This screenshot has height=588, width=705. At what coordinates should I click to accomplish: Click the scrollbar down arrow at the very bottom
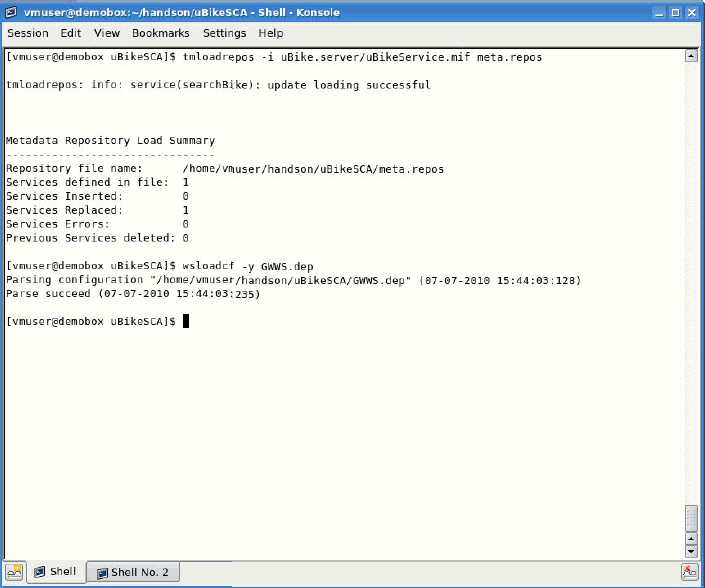[691, 551]
